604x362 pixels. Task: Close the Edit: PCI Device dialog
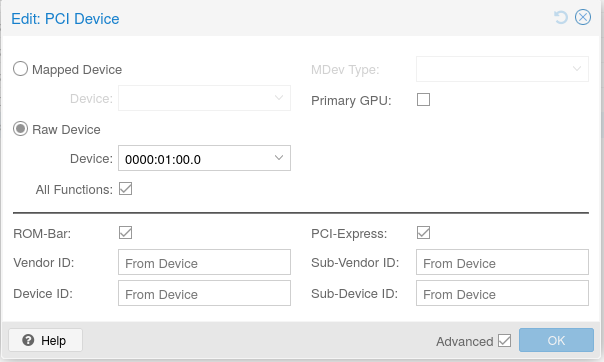[583, 17]
